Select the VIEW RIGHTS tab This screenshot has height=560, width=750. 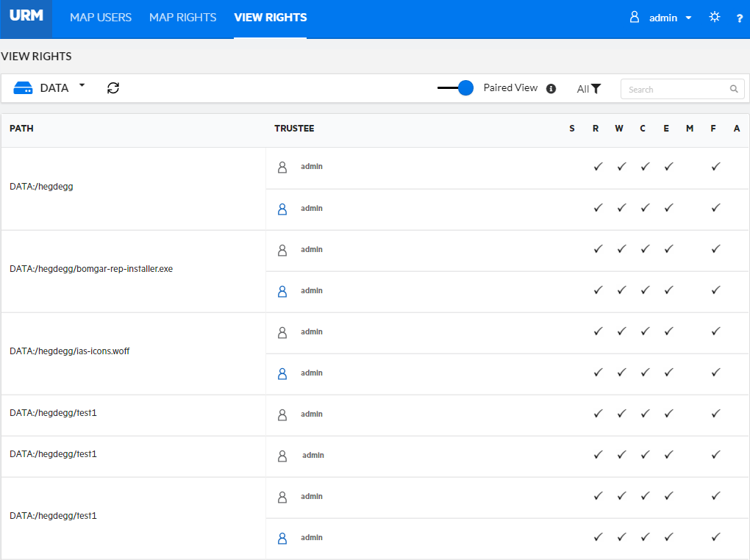[x=270, y=18]
